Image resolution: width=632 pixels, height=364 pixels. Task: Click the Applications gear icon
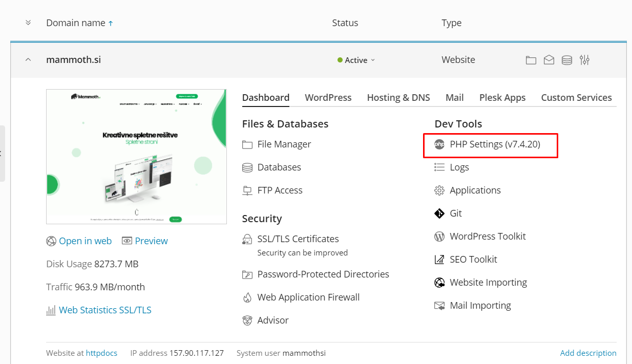coord(439,190)
